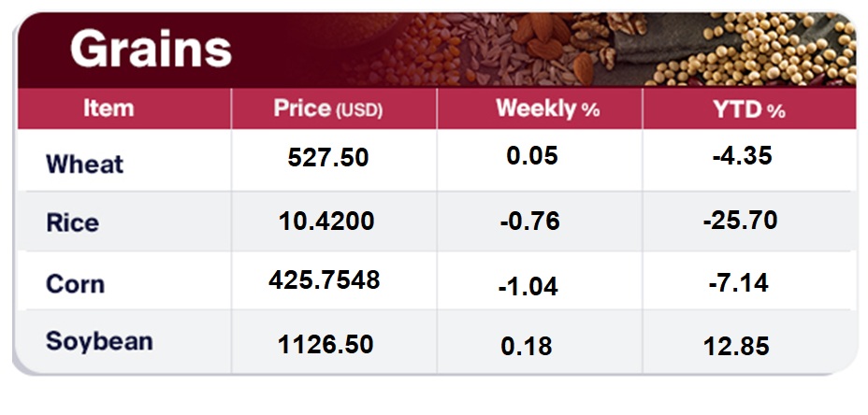Select the YTD % column header
The width and height of the screenshot is (868, 415).
[749, 109]
